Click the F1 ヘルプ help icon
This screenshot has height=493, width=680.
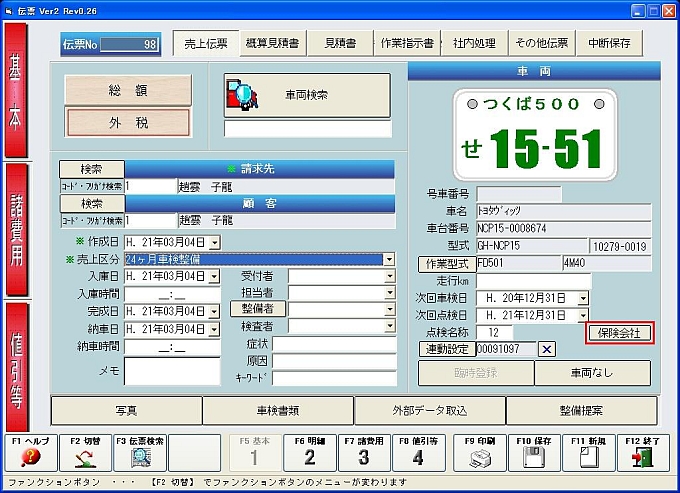click(29, 455)
